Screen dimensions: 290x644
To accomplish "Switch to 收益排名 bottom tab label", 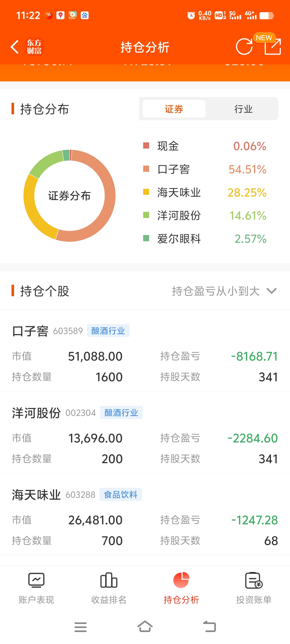I will pyautogui.click(x=109, y=600).
